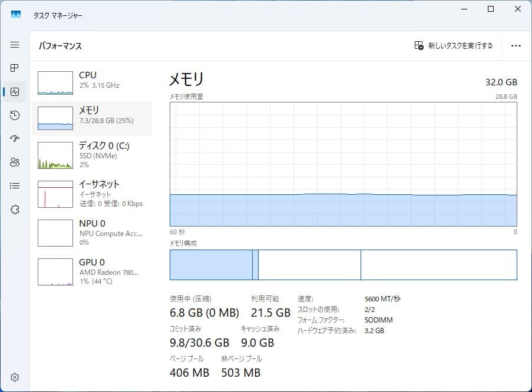Open the Details page icon

coord(15,185)
